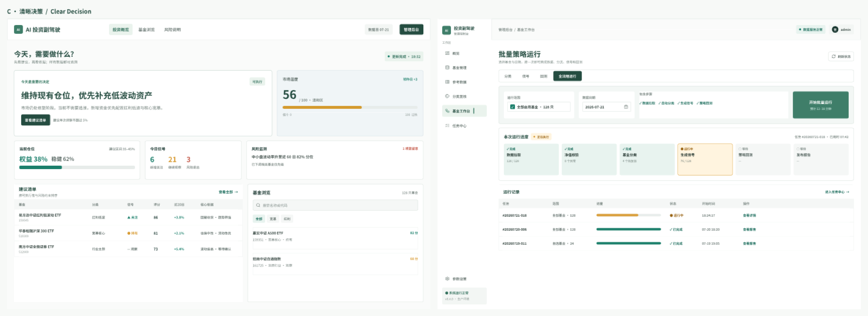Click the arrow in 查看全部 →
The width and height of the screenshot is (868, 316).
[236, 192]
